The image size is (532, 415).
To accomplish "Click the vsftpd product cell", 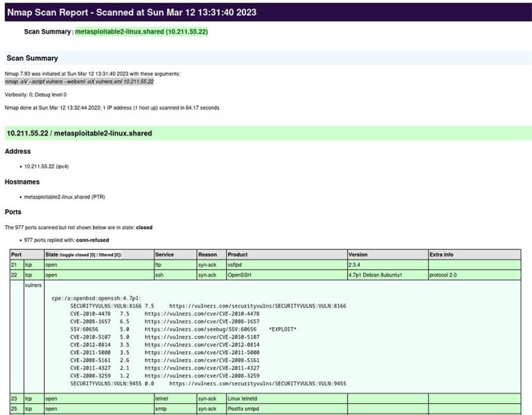I will [235, 265].
